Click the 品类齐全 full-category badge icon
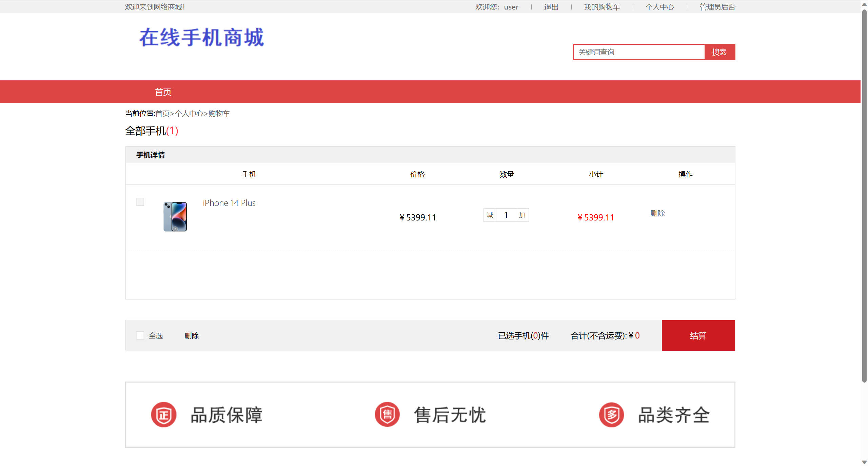 (611, 414)
